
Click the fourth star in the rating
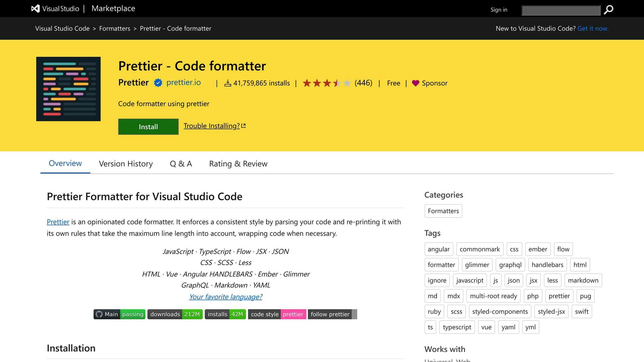(x=337, y=83)
